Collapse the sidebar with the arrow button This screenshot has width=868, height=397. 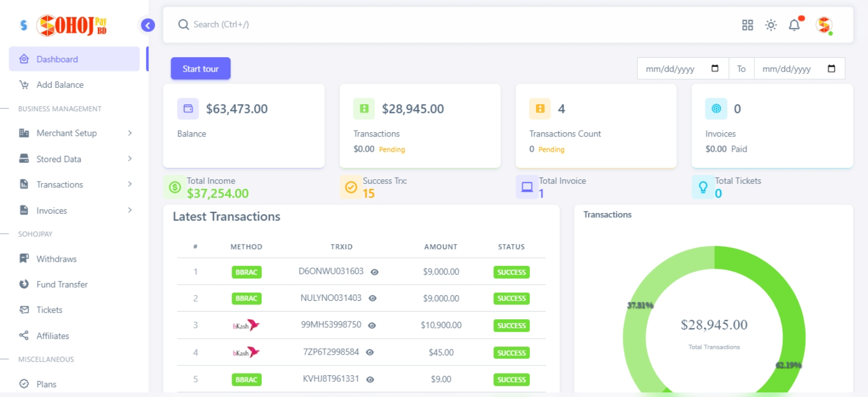click(148, 25)
